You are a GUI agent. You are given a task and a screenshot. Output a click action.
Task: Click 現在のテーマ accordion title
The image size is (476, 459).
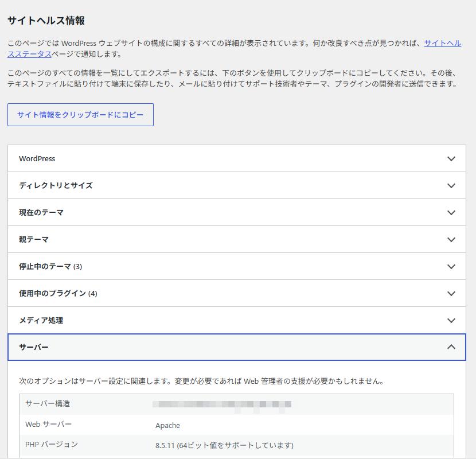[x=41, y=213]
